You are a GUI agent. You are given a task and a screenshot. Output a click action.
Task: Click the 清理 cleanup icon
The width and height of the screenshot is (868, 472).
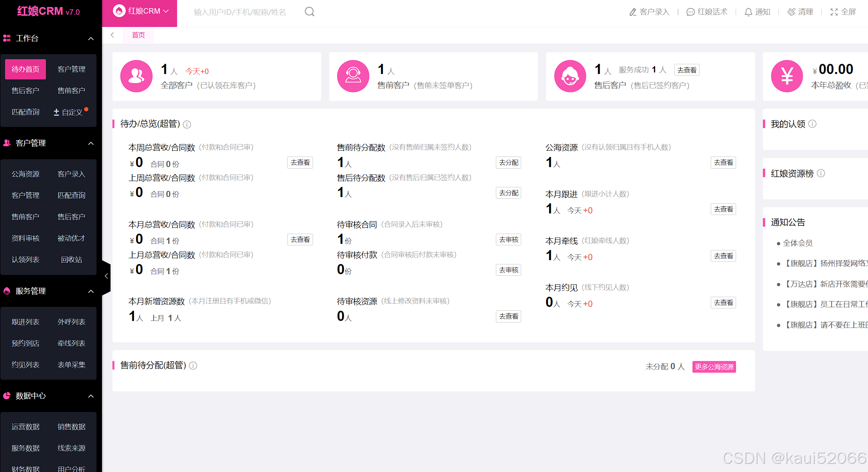pyautogui.click(x=791, y=12)
